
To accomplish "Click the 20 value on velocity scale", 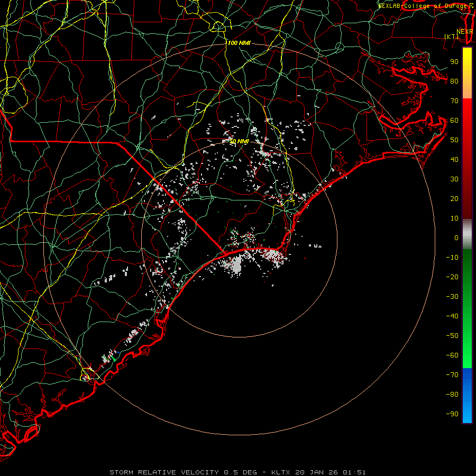I will point(454,198).
